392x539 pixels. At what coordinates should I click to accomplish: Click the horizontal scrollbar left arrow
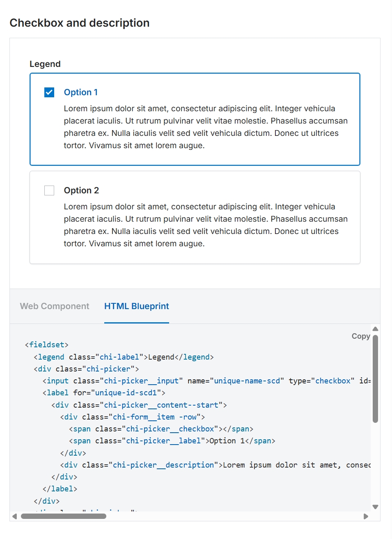pos(15,516)
